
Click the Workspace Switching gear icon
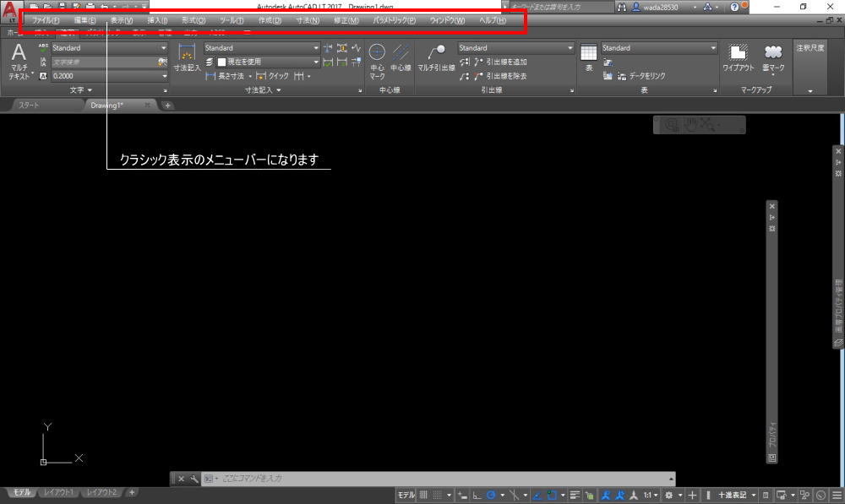point(668,496)
